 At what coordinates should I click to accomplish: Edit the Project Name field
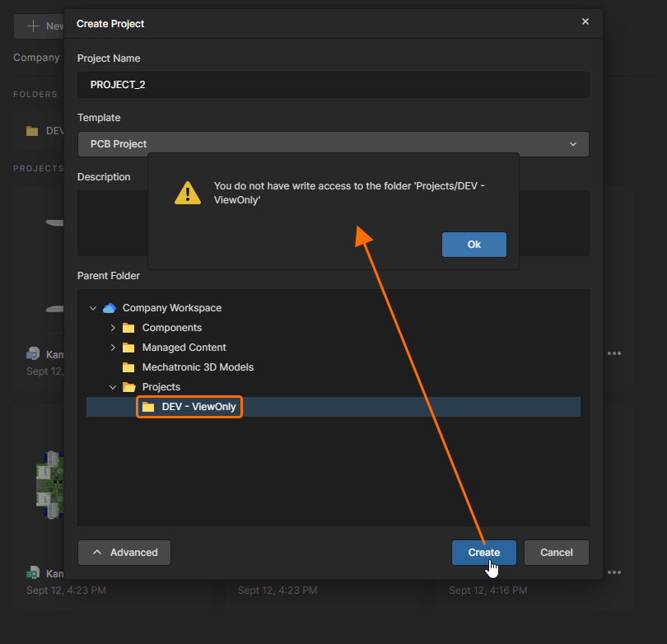pyautogui.click(x=333, y=85)
